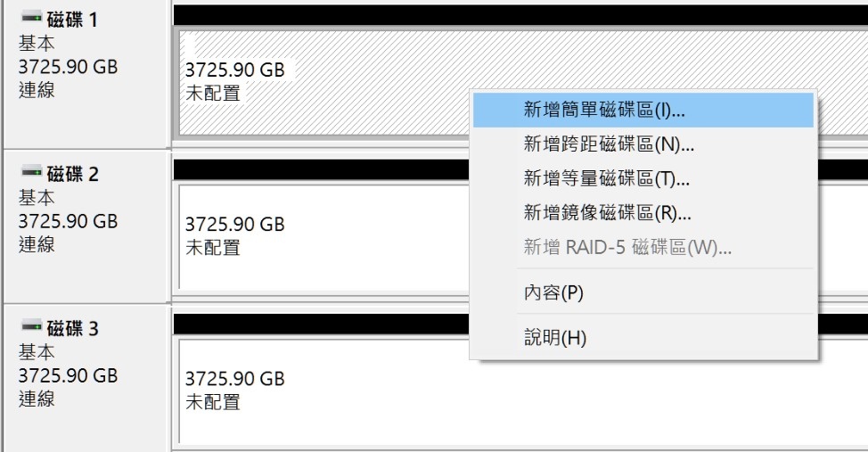The image size is (868, 452).
Task: Click the Disk 2 drive icon
Action: coord(31,170)
